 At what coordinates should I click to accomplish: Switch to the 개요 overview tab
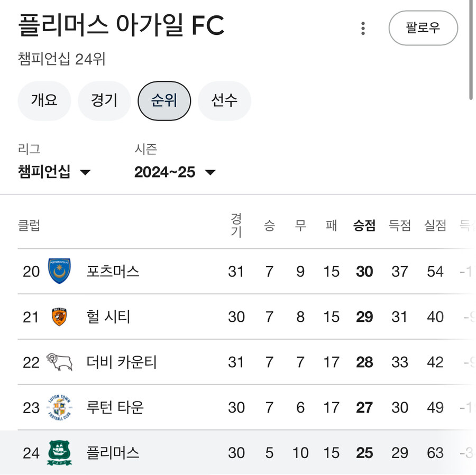pyautogui.click(x=44, y=101)
